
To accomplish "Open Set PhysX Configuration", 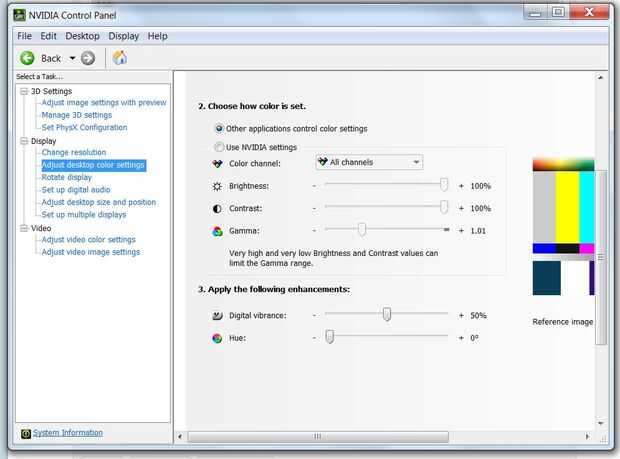I will pos(84,127).
